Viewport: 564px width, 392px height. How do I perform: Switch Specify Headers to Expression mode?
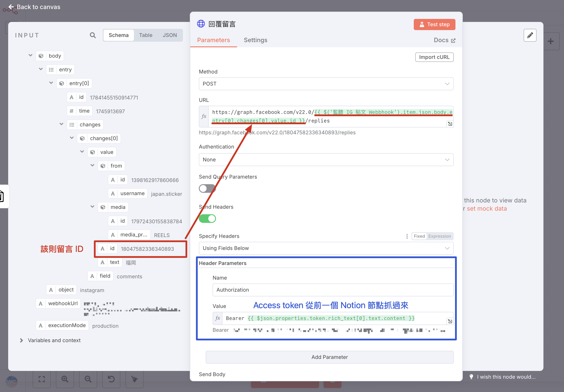point(440,236)
